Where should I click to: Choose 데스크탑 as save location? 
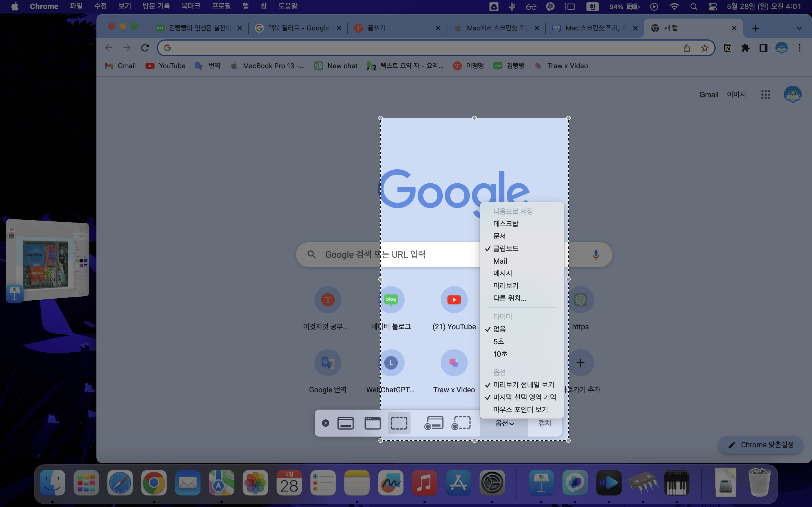506,224
